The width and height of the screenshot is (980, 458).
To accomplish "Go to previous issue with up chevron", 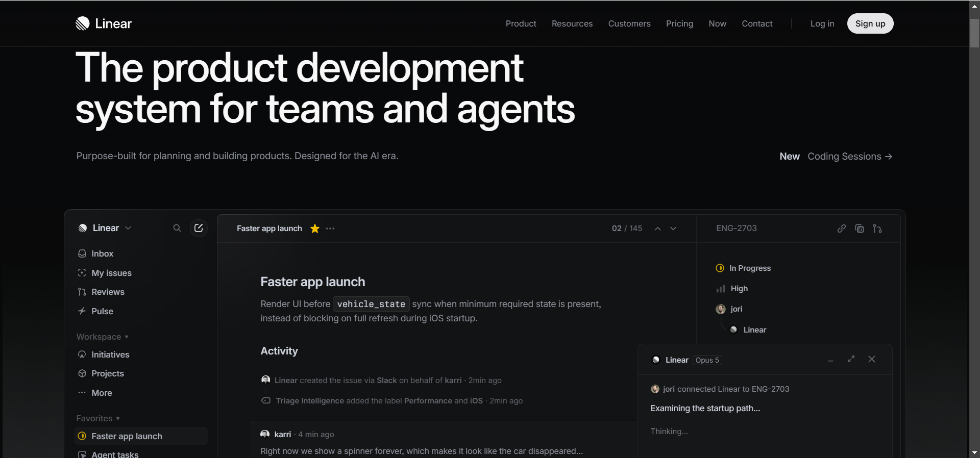I will 658,228.
